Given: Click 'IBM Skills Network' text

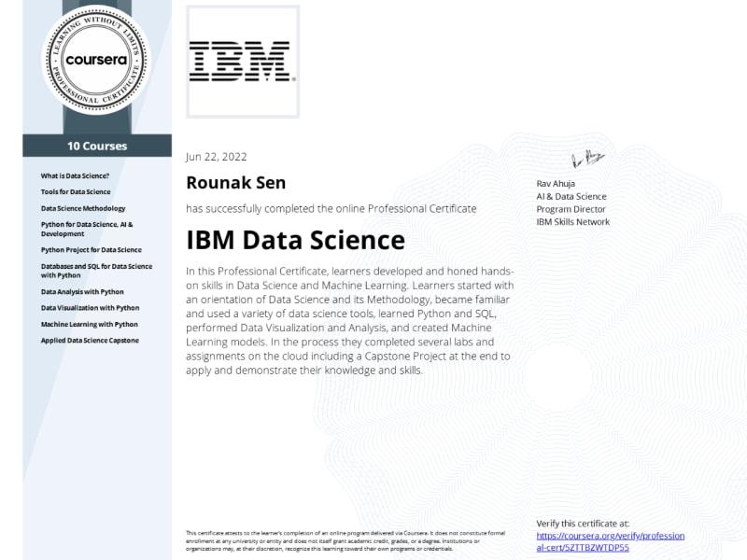Looking at the screenshot, I should [x=572, y=222].
